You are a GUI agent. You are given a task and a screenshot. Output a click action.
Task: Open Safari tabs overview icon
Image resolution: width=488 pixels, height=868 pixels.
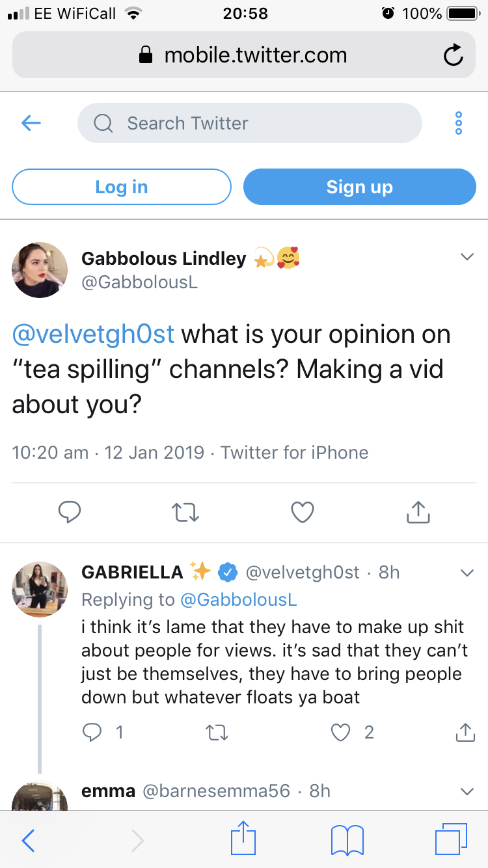[x=451, y=839]
